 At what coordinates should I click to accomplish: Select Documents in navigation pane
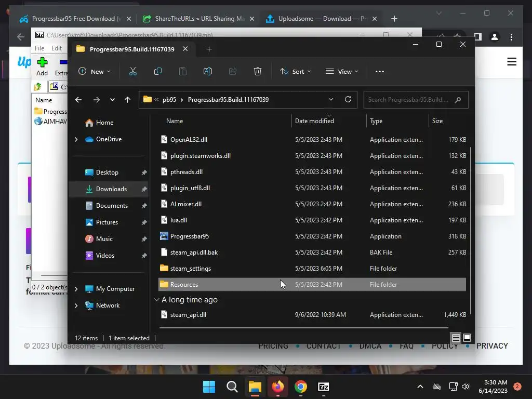pyautogui.click(x=109, y=206)
